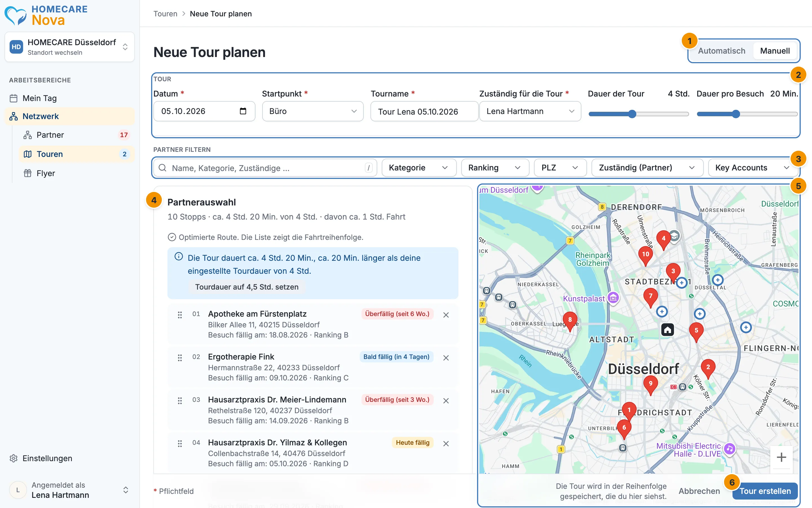Open Flyer in the sidebar
Image resolution: width=812 pixels, height=508 pixels.
(x=77, y=173)
